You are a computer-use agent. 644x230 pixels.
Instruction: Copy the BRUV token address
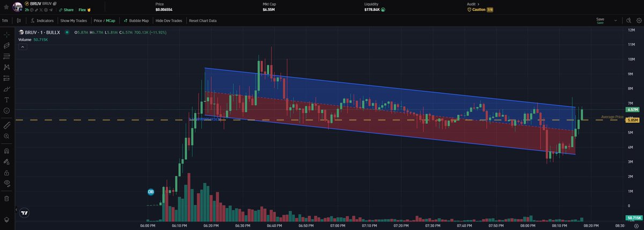[x=55, y=4]
